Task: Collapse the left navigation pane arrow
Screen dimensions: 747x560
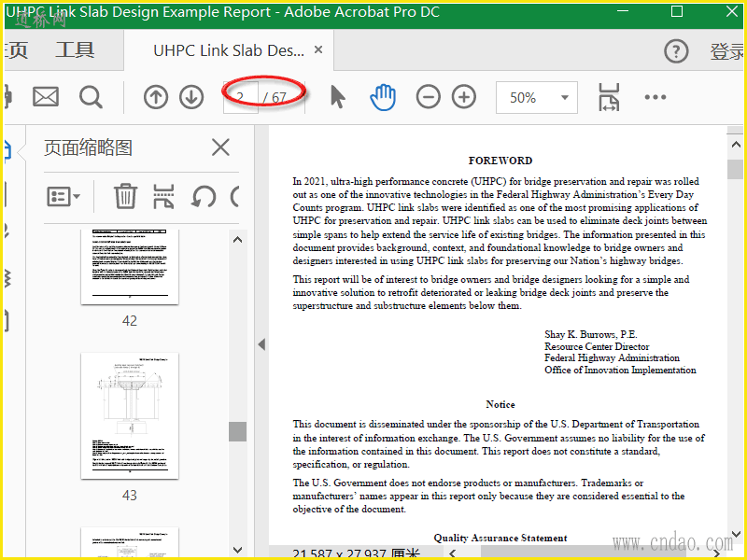Action: pos(261,344)
